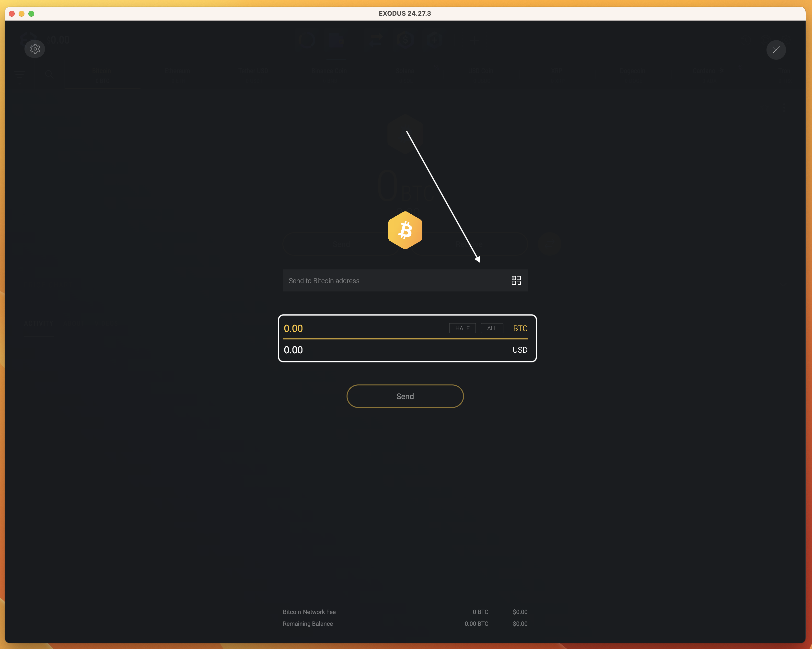
Task: Click the ALL amount button
Action: pos(492,328)
